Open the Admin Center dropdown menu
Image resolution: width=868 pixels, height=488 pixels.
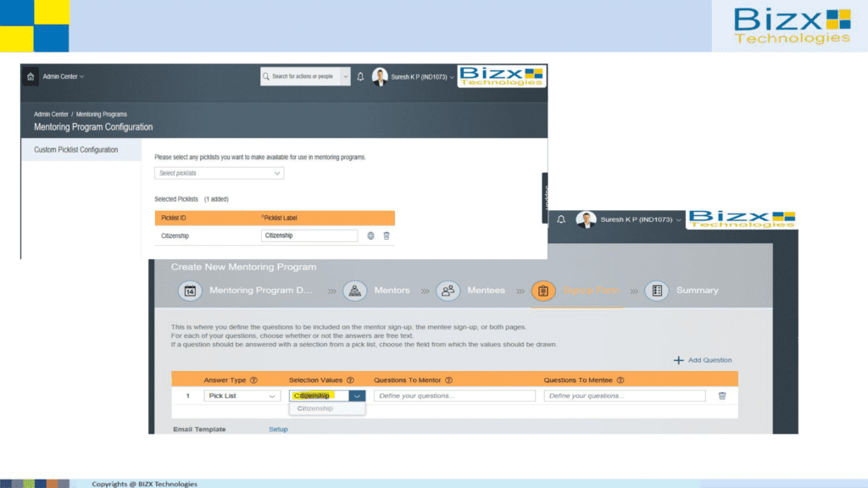tap(63, 76)
